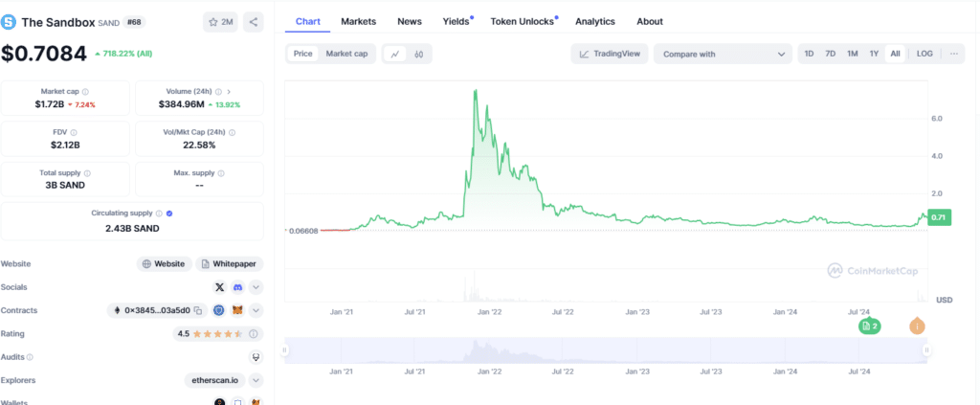
Task: Set chart range to 1Y
Action: coord(874,54)
